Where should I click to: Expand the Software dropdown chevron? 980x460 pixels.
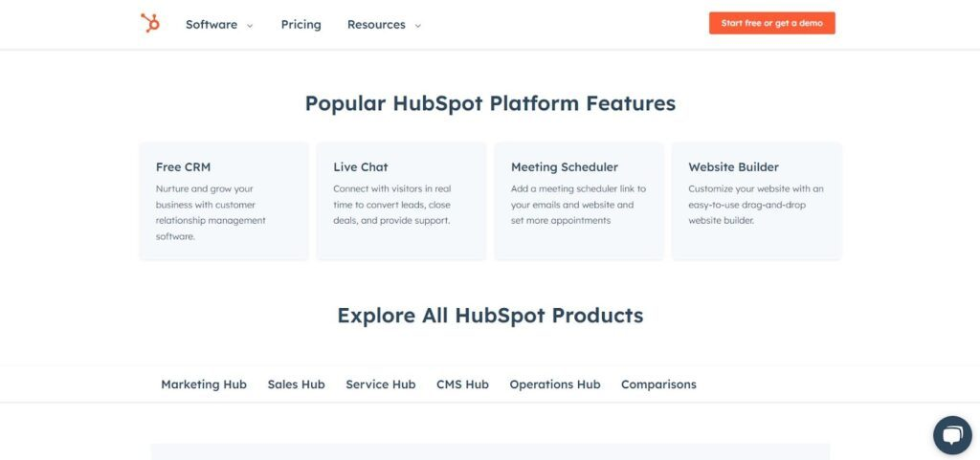[250, 26]
